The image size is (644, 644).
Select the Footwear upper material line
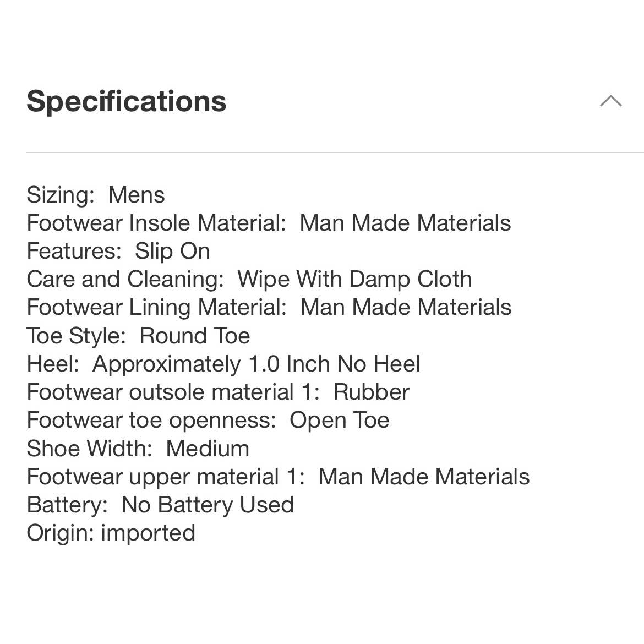(278, 477)
